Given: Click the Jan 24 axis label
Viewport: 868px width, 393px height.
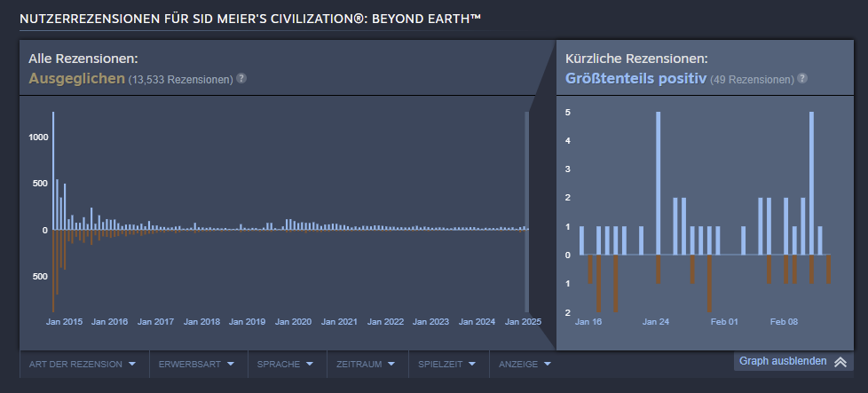Looking at the screenshot, I should pyautogui.click(x=656, y=322).
